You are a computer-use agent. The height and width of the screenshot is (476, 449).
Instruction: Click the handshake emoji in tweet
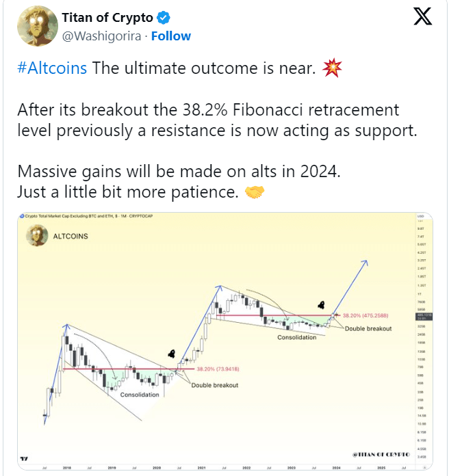click(x=254, y=192)
